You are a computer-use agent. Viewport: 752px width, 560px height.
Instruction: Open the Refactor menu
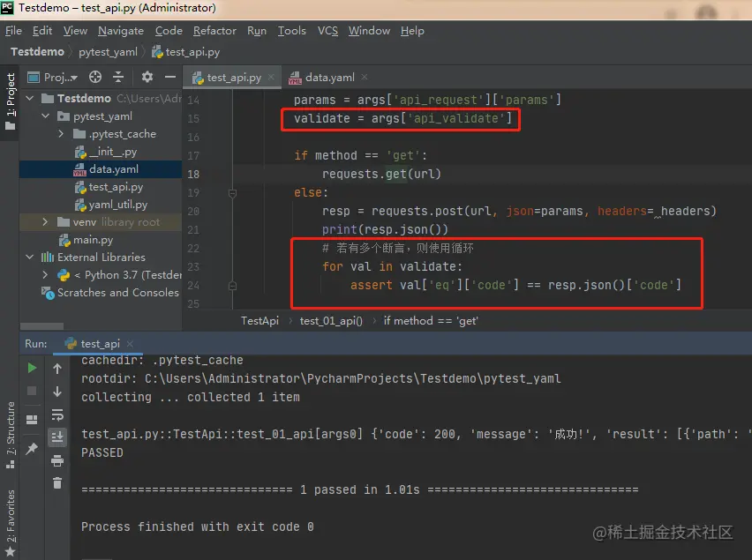pos(214,31)
